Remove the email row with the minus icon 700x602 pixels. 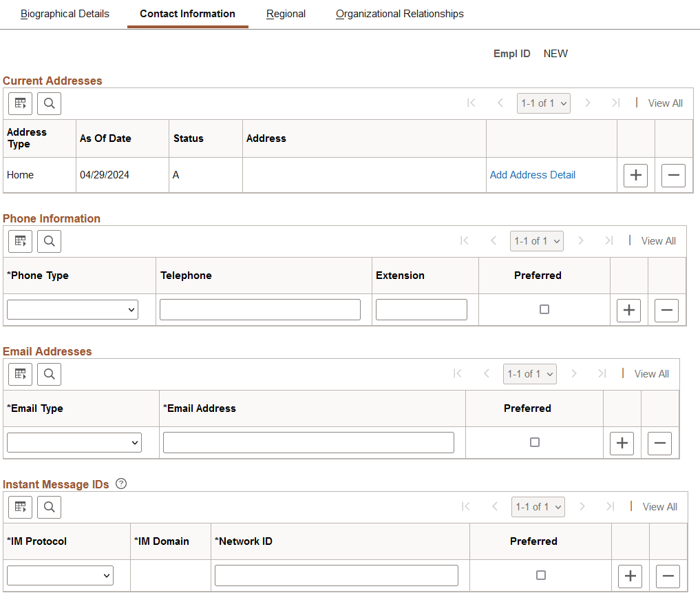tap(659, 443)
